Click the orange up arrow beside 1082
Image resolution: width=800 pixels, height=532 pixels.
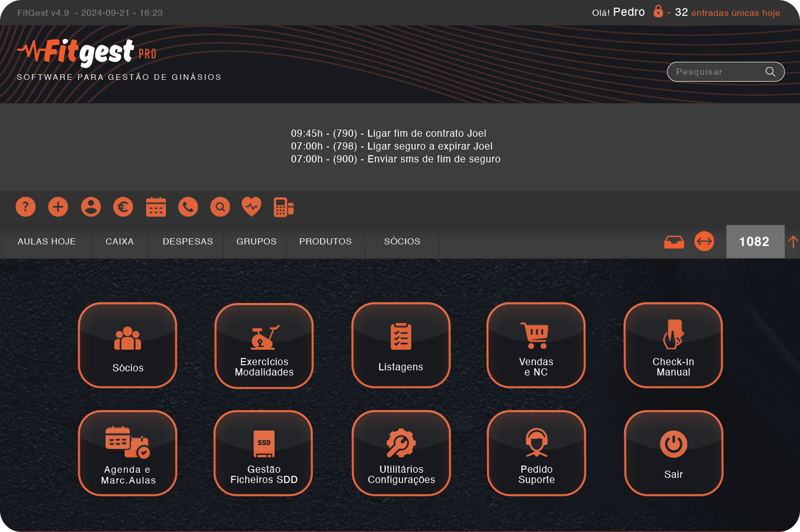coord(793,242)
